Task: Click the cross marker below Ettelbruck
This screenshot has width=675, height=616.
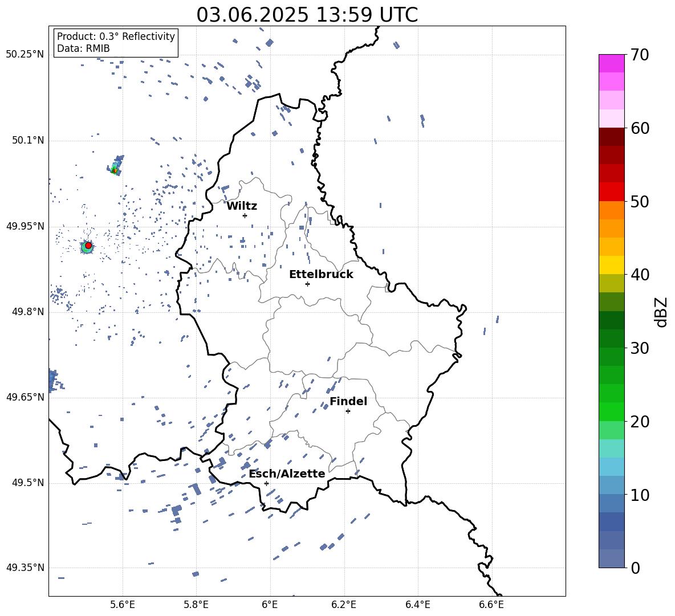Action: (x=307, y=284)
